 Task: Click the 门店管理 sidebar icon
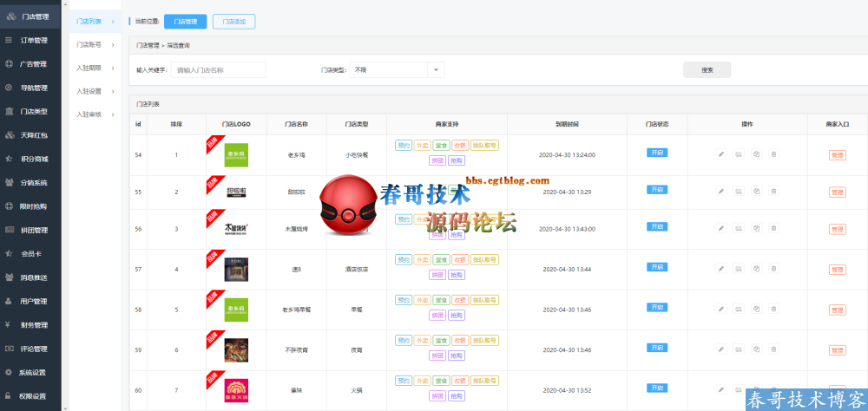pyautogui.click(x=10, y=16)
